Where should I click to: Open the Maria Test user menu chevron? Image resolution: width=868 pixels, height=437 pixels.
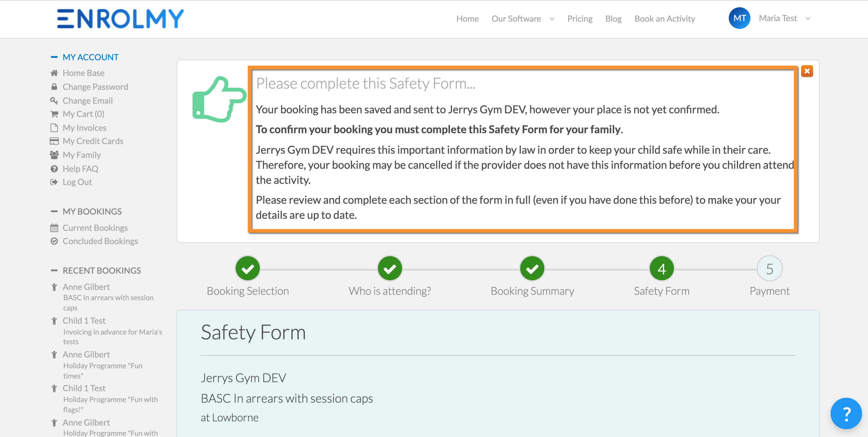click(x=808, y=18)
